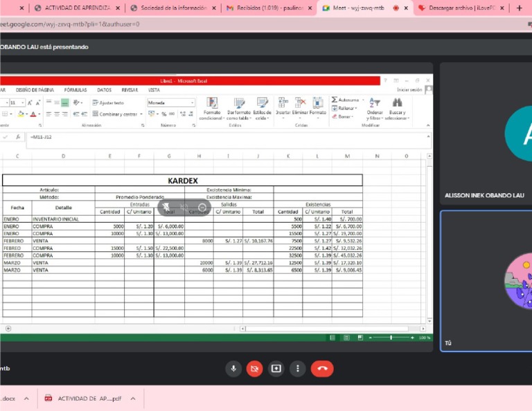Select the INVENTARIO INICIAL cell
The image size is (532, 411).
(63, 219)
